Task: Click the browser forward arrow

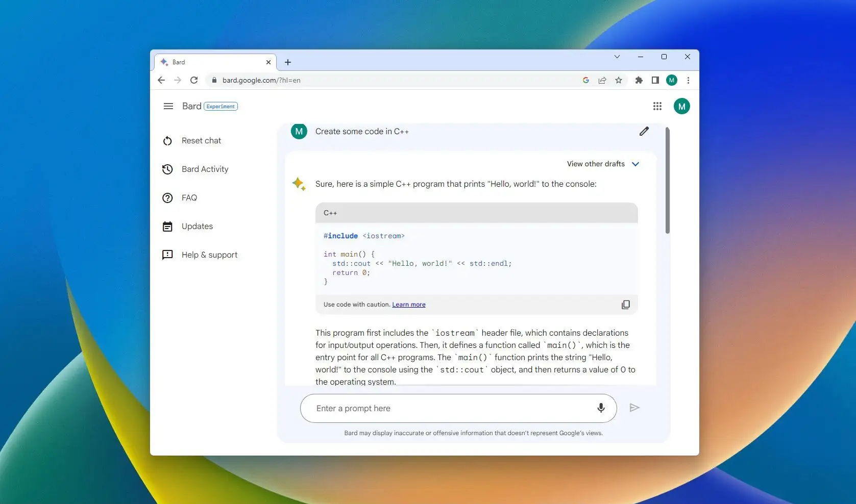Action: click(x=178, y=80)
